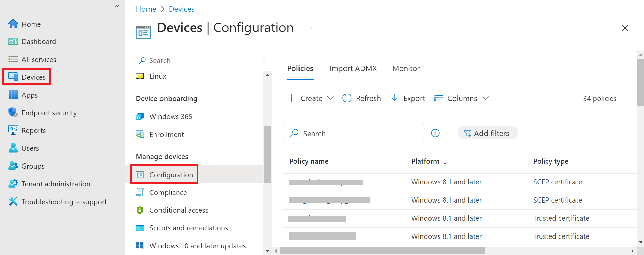
Task: Select the Devices monitor icon
Action: pos(13,77)
